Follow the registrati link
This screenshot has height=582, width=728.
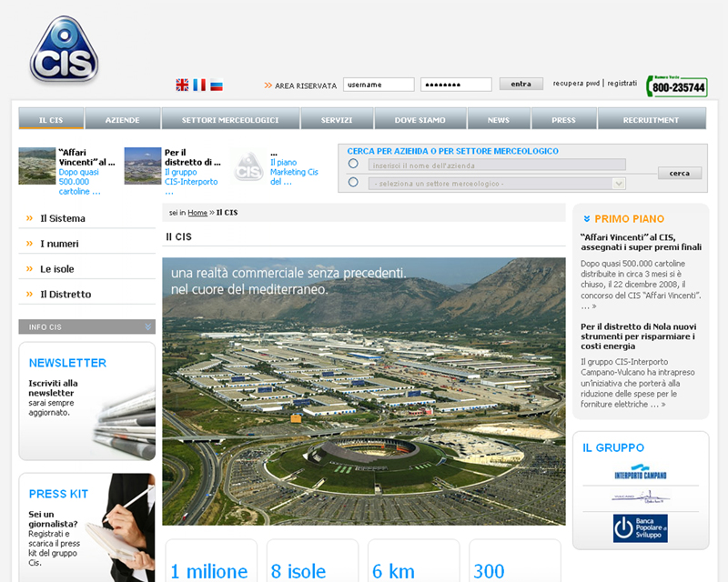[x=622, y=84]
